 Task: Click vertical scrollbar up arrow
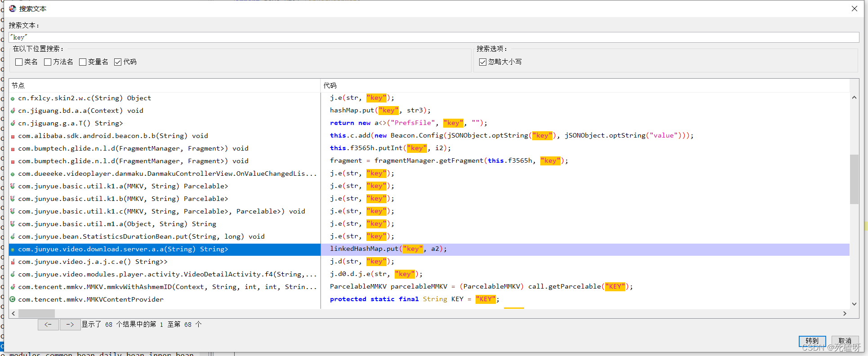click(x=854, y=98)
